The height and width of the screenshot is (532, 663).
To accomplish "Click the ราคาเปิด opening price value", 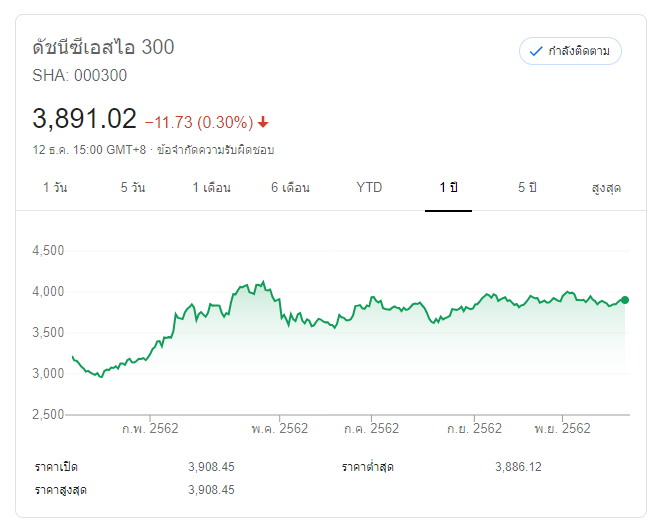I will pyautogui.click(x=211, y=467).
